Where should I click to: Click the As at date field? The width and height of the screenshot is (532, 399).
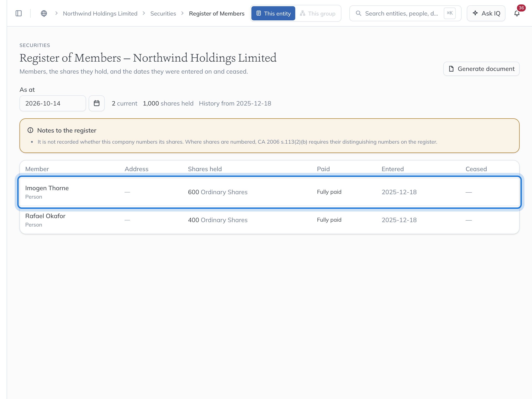[53, 103]
